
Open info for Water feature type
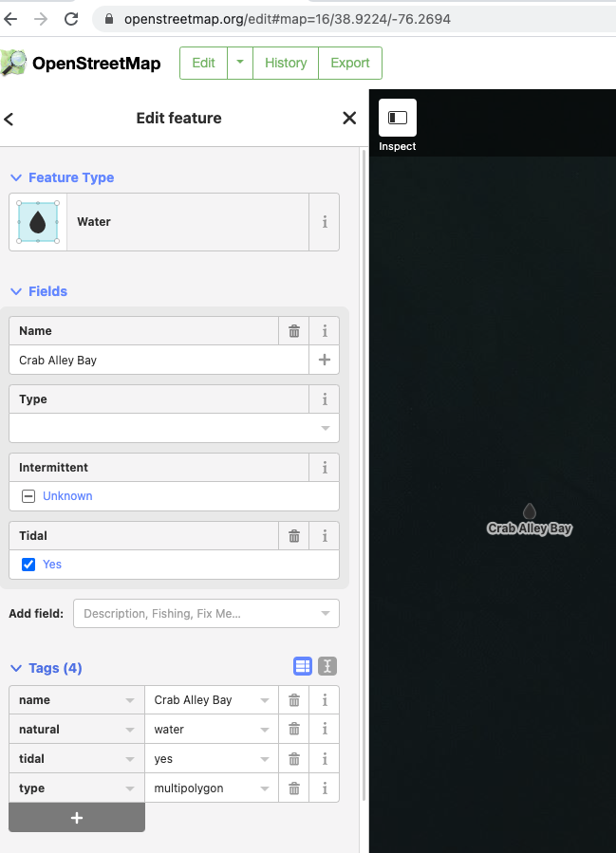click(325, 222)
